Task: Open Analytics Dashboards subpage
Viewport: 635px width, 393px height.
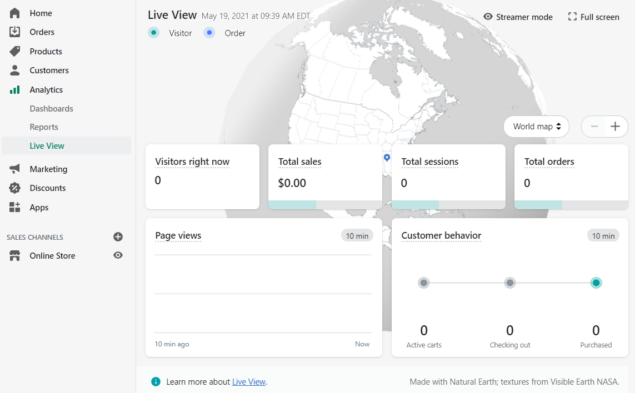Action: click(51, 109)
